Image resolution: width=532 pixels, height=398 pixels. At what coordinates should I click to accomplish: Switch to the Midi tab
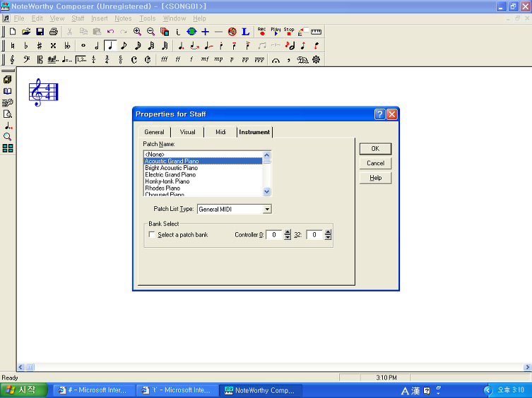tap(220, 132)
